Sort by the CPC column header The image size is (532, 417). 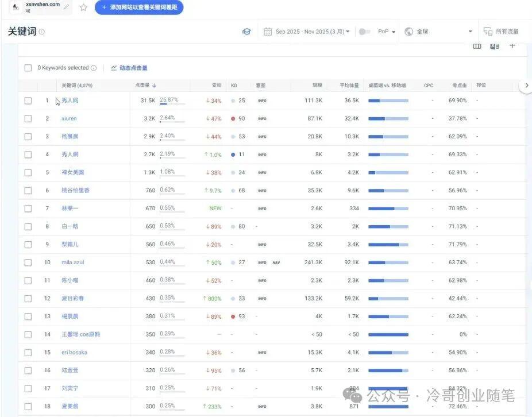[429, 86]
